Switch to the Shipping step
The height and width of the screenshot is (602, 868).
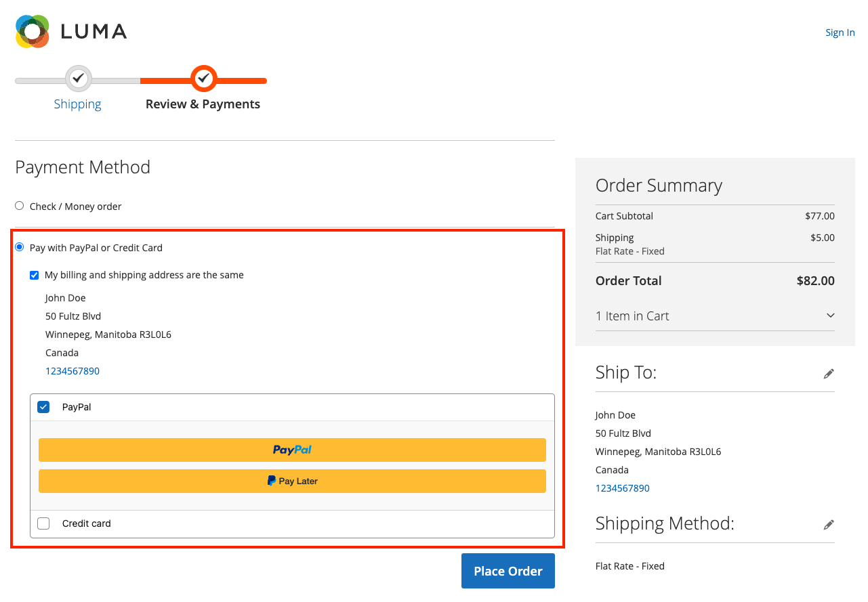tap(77, 104)
